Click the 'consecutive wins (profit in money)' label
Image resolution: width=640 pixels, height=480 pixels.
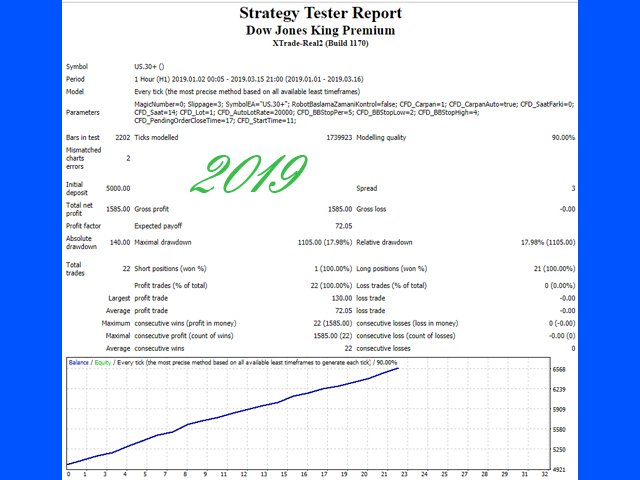point(185,323)
